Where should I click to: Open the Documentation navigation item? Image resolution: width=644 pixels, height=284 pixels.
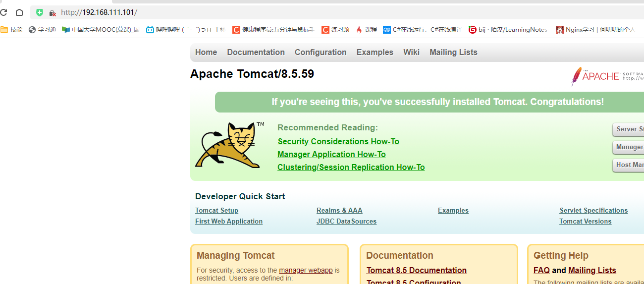(x=256, y=52)
